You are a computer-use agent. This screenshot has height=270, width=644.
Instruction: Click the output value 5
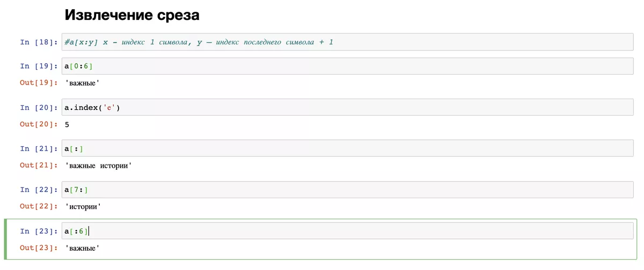pyautogui.click(x=67, y=124)
